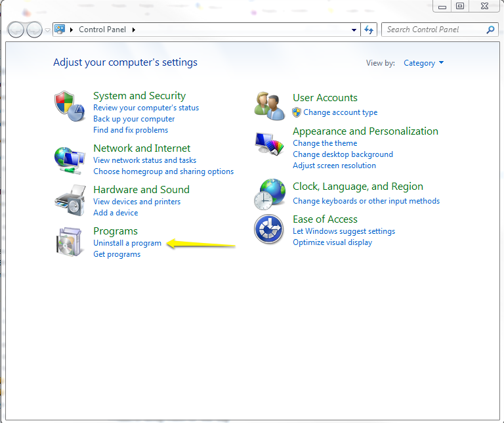Click Adjust screen resolution
Image resolution: width=504 pixels, height=423 pixels.
click(334, 166)
